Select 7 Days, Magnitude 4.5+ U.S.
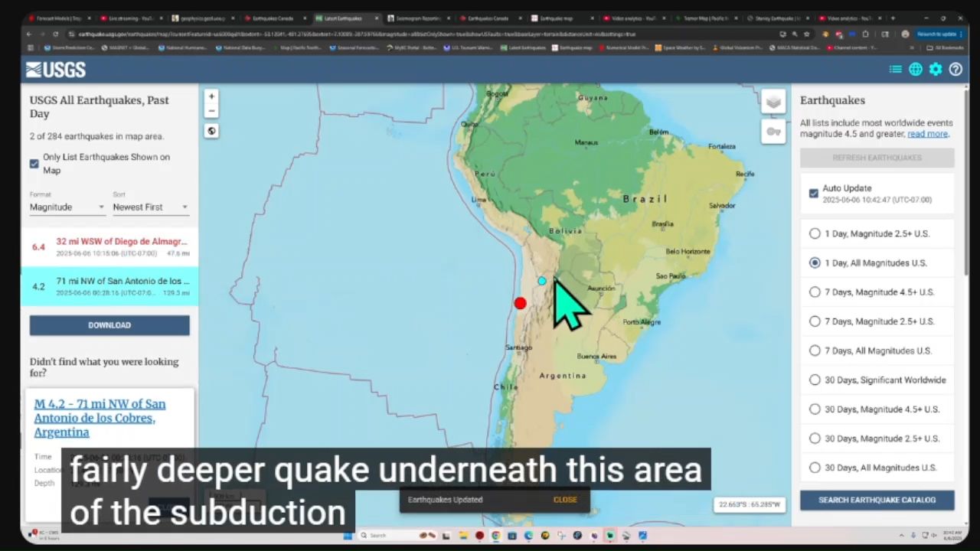The image size is (980, 551). tap(815, 292)
